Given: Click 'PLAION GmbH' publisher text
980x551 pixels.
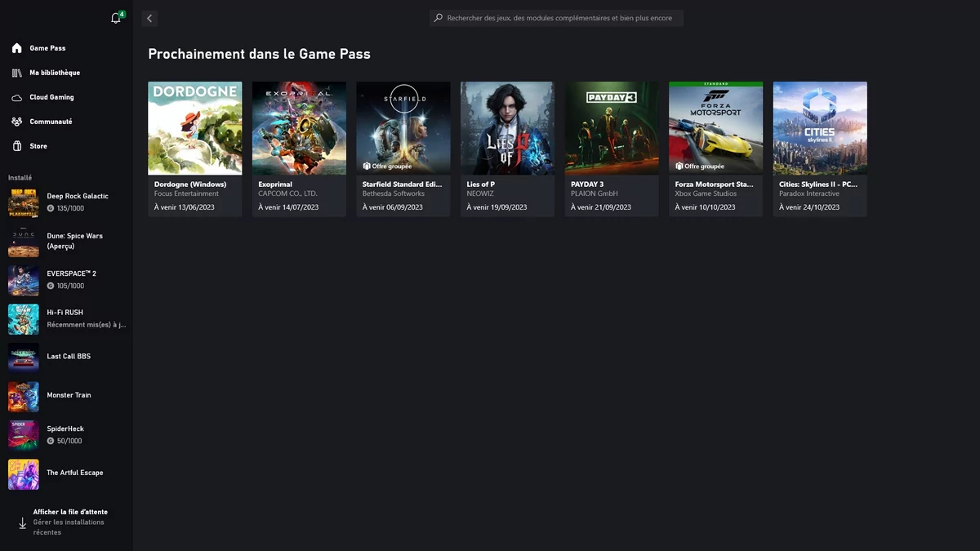Looking at the screenshot, I should 594,193.
